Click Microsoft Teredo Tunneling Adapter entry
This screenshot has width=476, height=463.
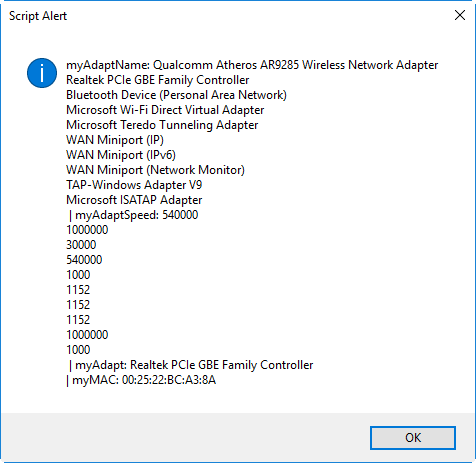(x=162, y=125)
